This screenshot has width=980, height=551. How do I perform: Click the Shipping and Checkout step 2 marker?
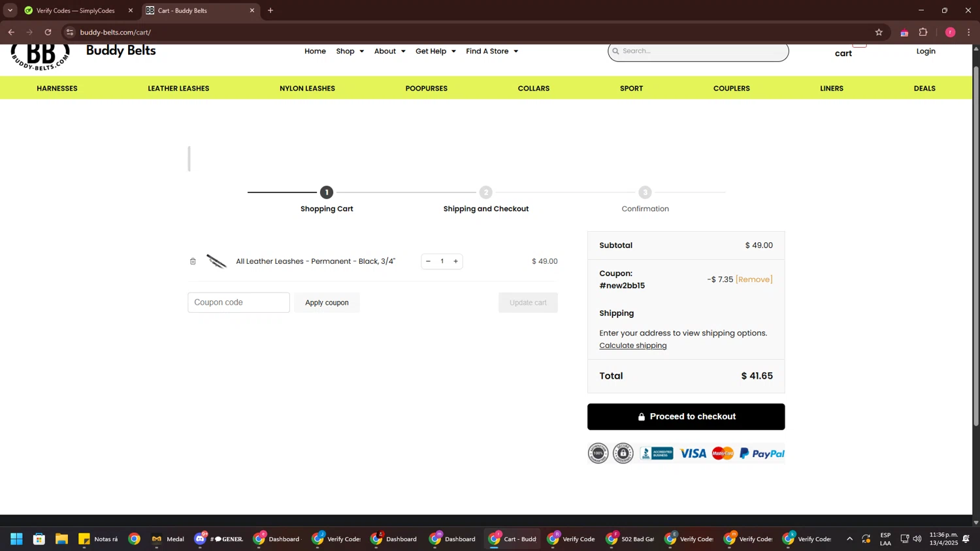tap(485, 192)
